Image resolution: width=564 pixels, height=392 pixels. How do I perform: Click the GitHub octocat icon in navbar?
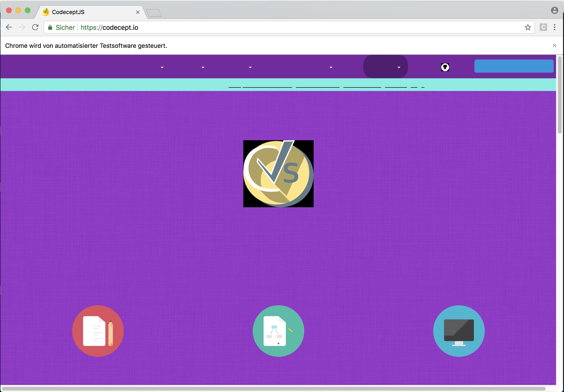[445, 67]
